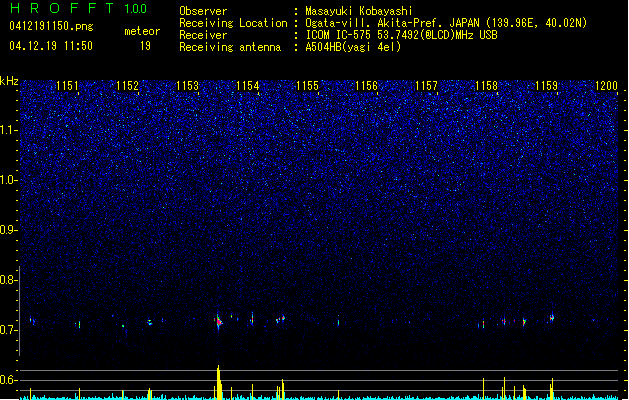Viewport: 629px width, 400px height.
Task: Click the 0.7 kHz frequency label
Action: 8,330
